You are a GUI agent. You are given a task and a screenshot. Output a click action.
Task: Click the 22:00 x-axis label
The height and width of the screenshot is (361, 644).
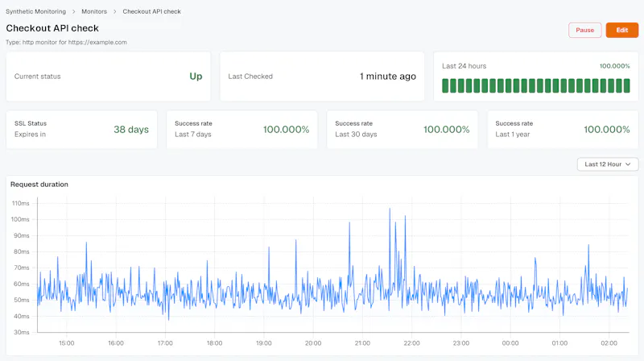pyautogui.click(x=411, y=343)
